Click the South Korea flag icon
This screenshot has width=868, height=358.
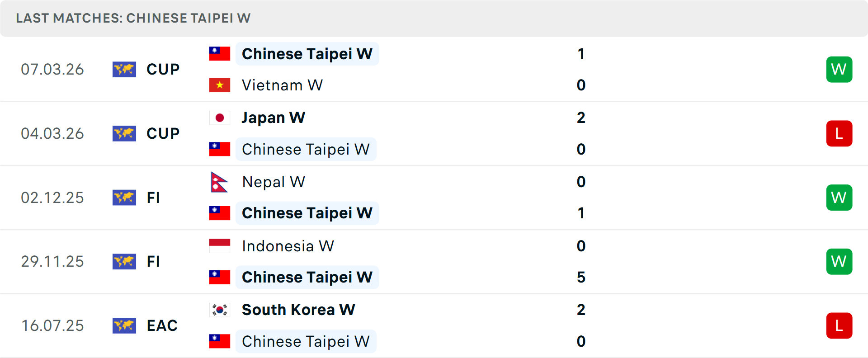[220, 310]
